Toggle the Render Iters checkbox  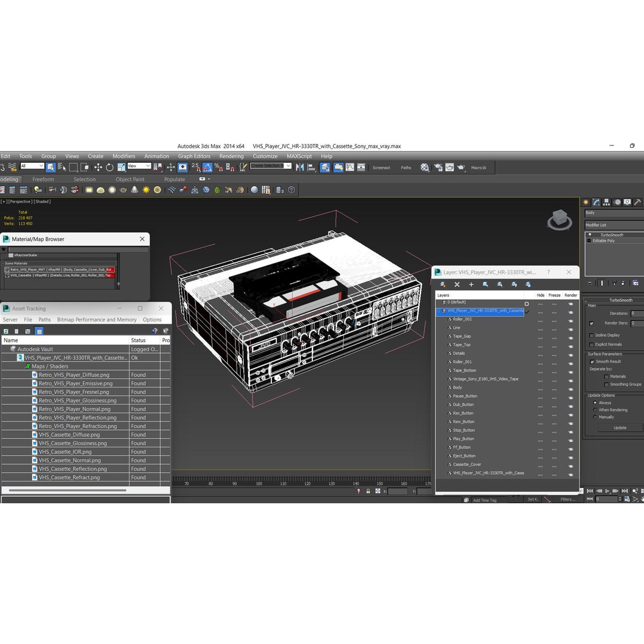tap(592, 323)
